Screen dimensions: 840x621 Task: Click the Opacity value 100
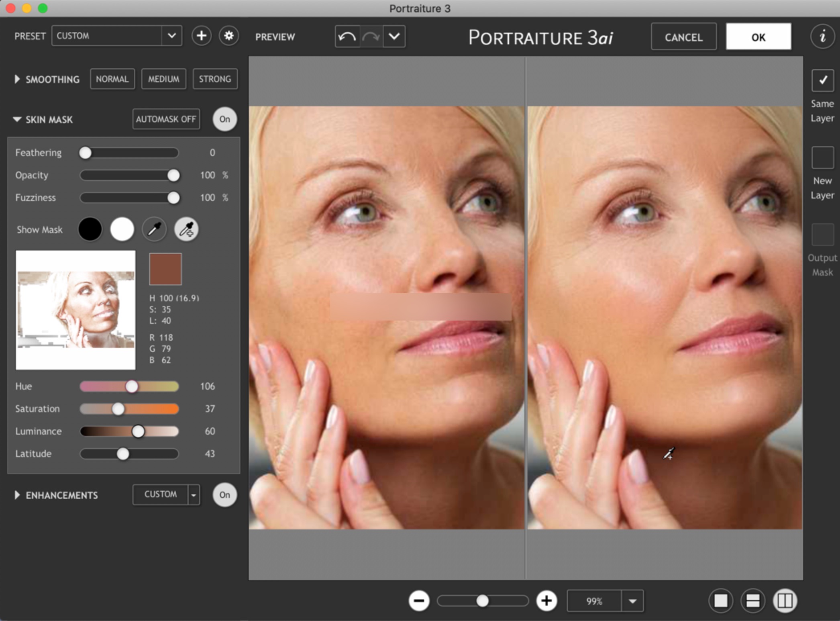(208, 175)
